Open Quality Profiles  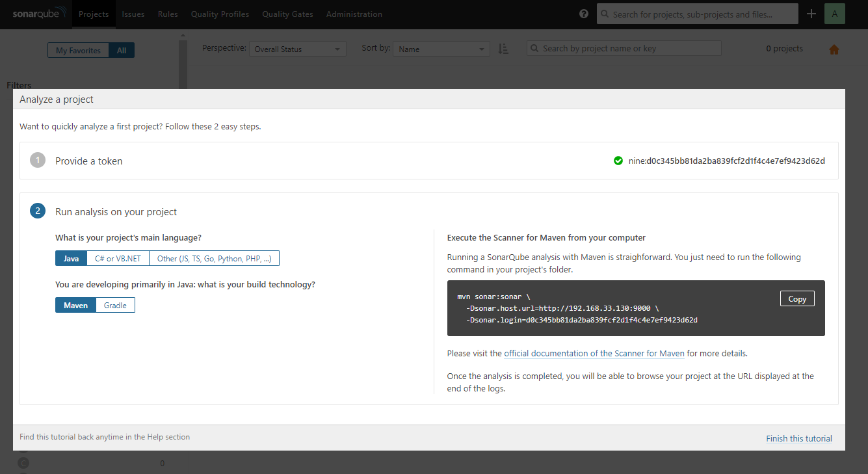tap(220, 14)
